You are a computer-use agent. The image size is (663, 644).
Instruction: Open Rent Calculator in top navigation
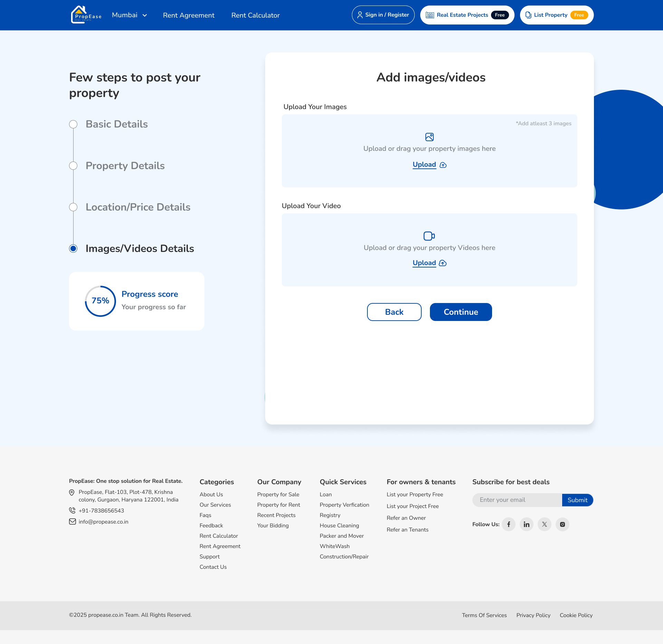pos(256,15)
